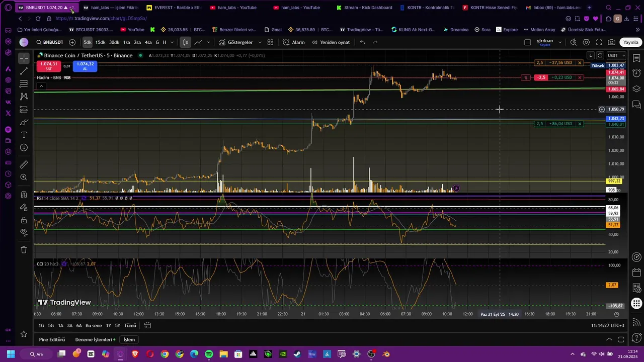This screenshot has height=362, width=644.
Task: Open the forecasting and measurement tools
Action: point(24,110)
